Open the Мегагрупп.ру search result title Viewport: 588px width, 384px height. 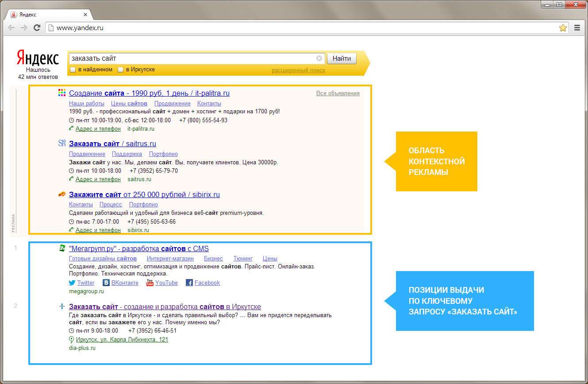(x=139, y=248)
